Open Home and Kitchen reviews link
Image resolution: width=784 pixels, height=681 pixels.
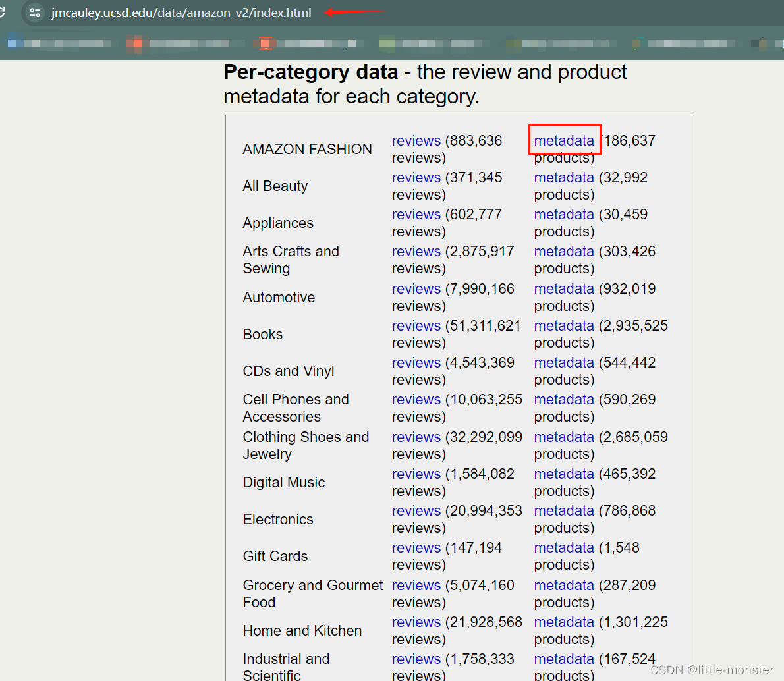[416, 622]
